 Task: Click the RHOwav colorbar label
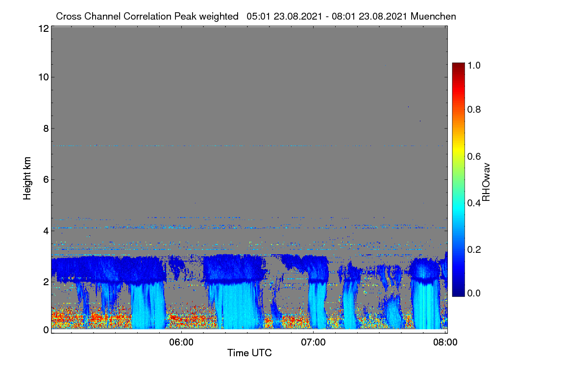pyautogui.click(x=486, y=182)
